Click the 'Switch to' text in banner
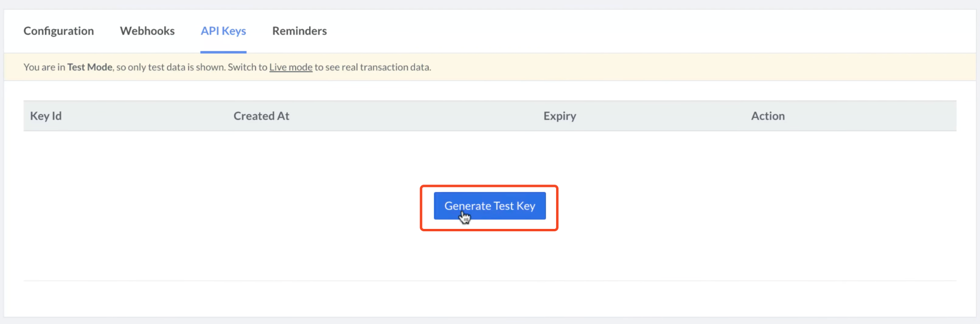This screenshot has width=980, height=324. click(x=247, y=67)
